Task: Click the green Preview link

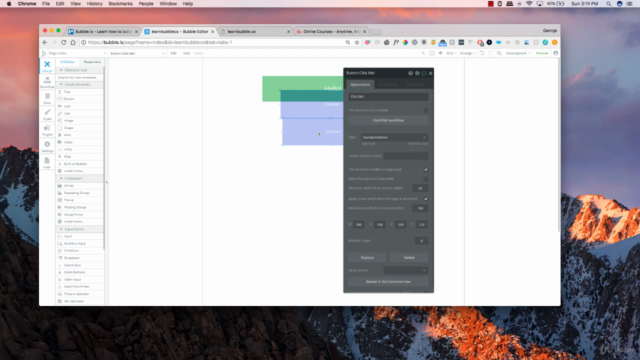Action: (x=542, y=53)
